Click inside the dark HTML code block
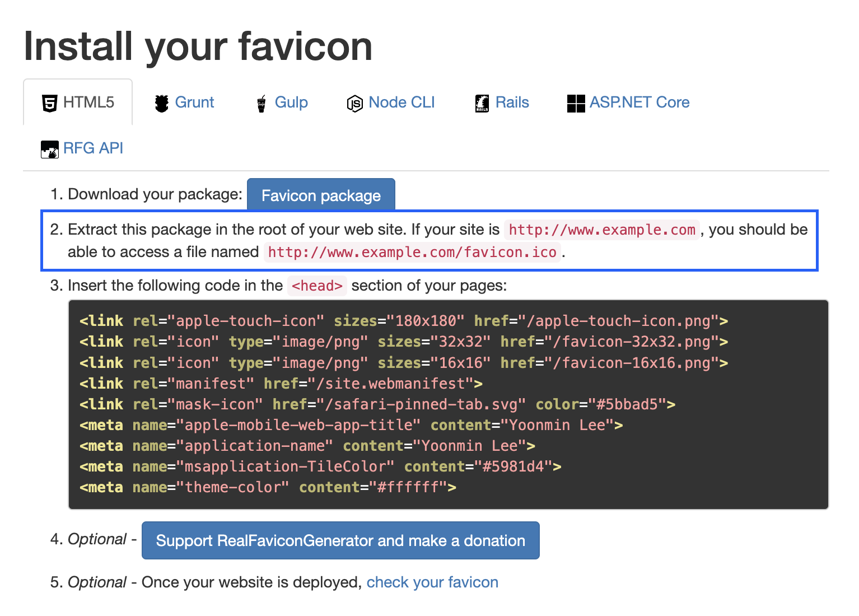This screenshot has width=859, height=616. (448, 404)
